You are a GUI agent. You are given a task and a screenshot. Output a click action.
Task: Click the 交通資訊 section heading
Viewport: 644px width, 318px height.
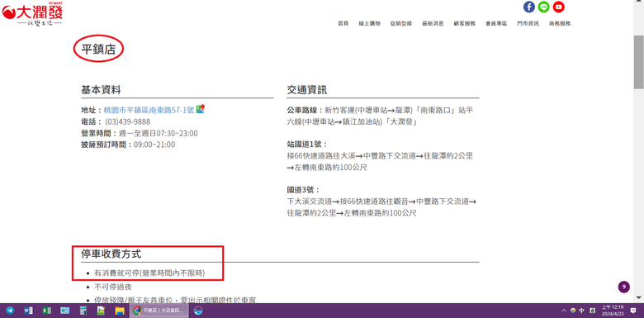click(x=306, y=90)
